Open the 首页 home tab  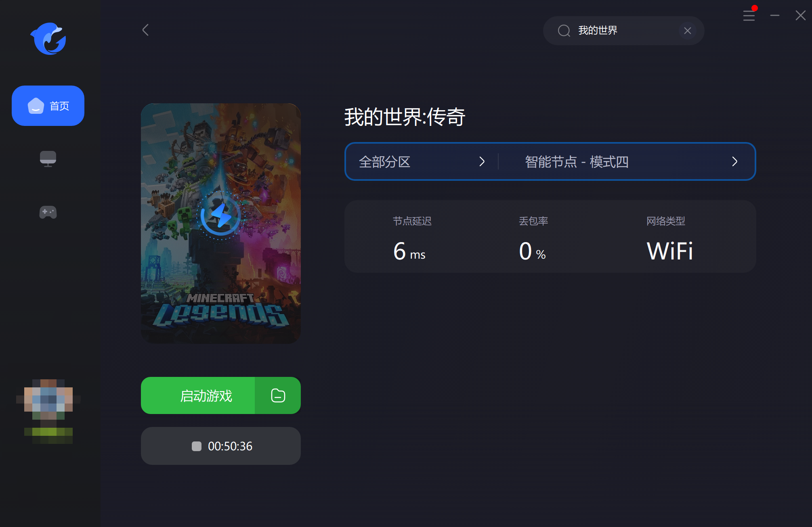pyautogui.click(x=48, y=106)
